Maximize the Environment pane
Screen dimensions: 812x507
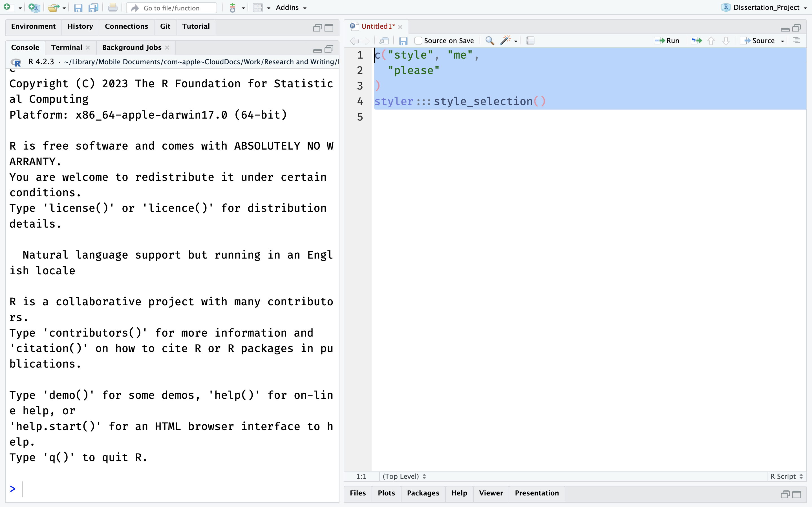point(329,28)
